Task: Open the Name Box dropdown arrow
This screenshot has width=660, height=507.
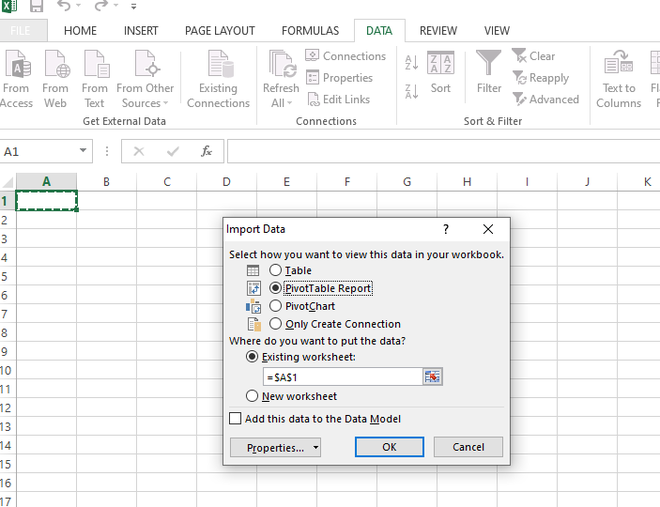Action: 84,152
